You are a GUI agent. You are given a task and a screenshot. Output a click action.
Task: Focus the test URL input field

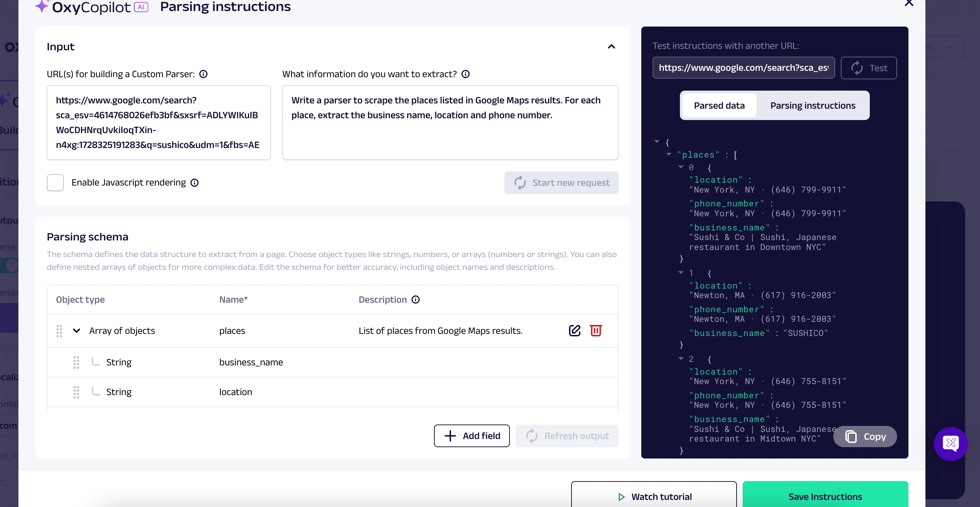click(x=743, y=68)
